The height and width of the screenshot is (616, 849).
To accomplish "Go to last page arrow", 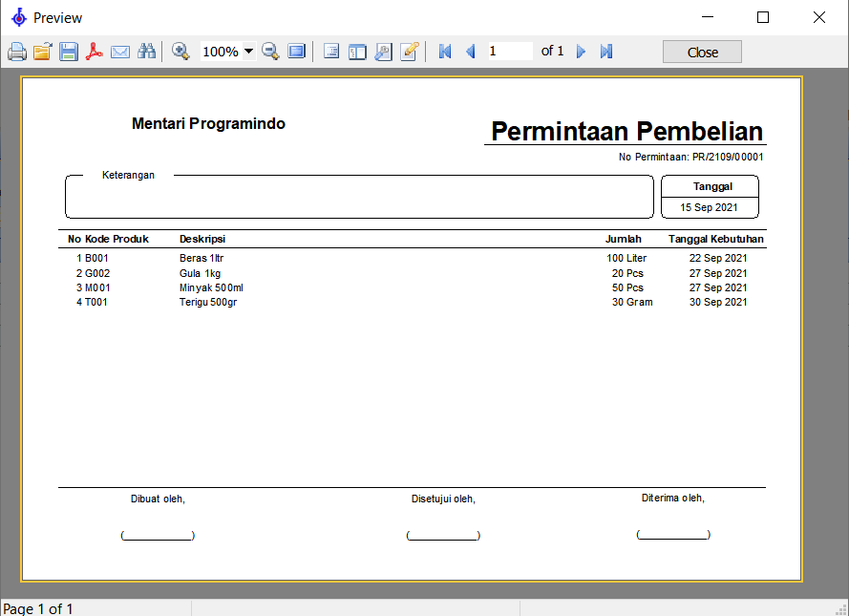I will tap(606, 52).
